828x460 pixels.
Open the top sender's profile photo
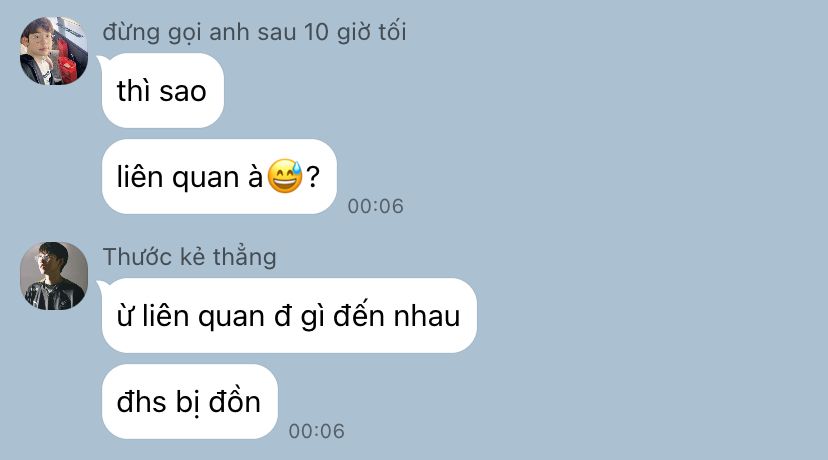54,51
